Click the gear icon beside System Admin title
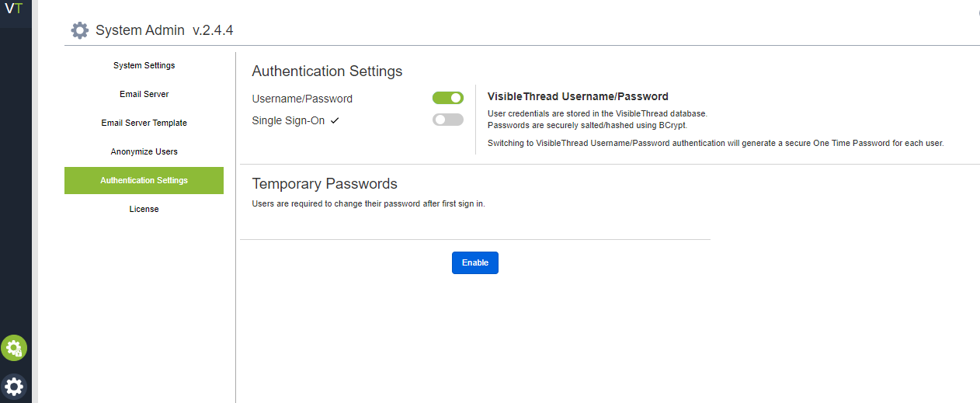This screenshot has width=980, height=403. point(79,30)
